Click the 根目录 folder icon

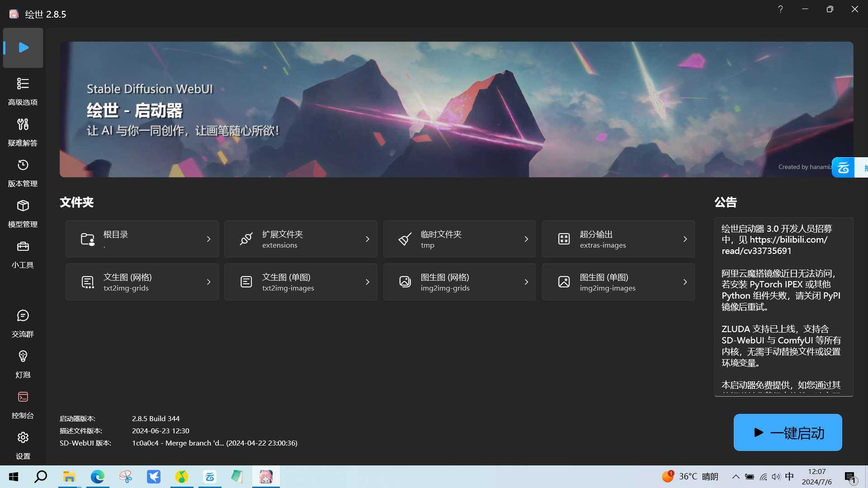88,239
